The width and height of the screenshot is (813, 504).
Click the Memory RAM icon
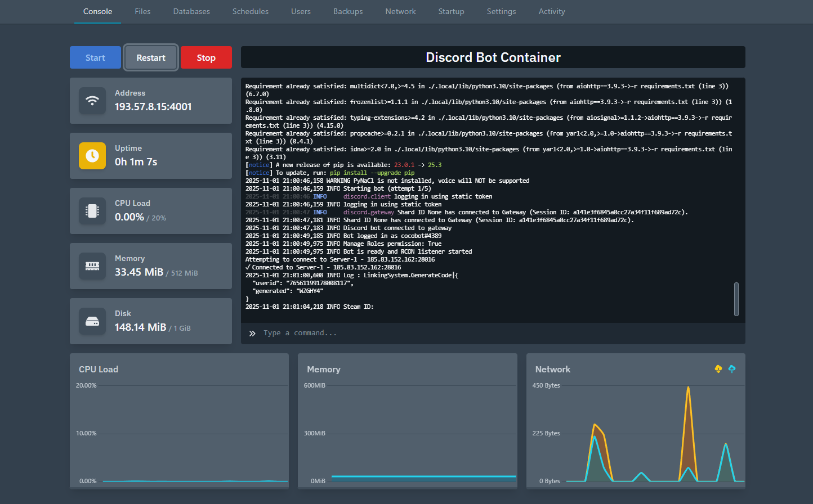(92, 266)
